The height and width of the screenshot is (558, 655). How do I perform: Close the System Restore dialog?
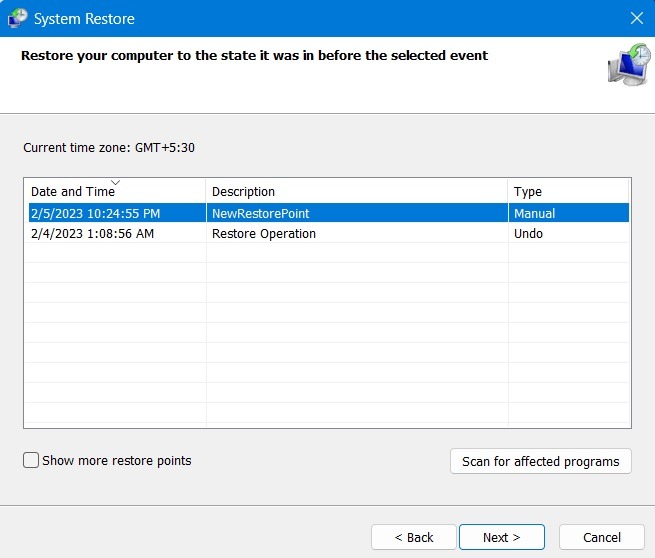637,18
